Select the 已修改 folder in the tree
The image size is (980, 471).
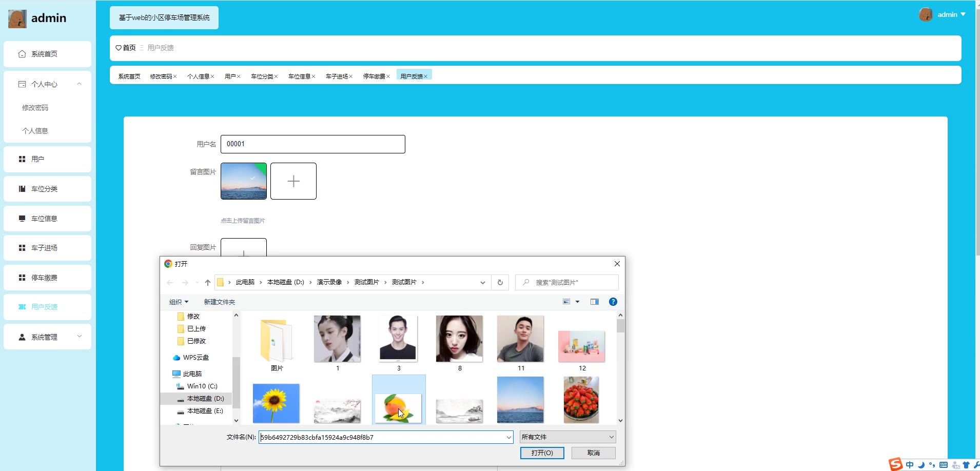click(196, 341)
